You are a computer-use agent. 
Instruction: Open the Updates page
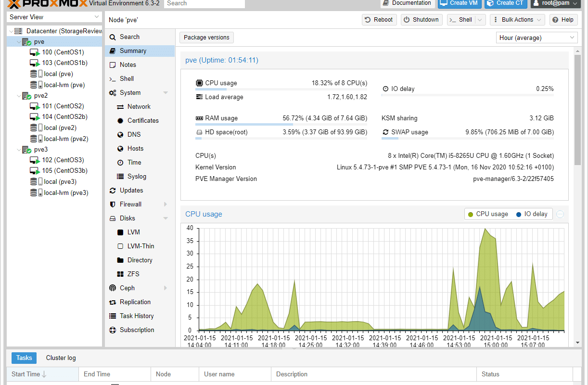click(x=140, y=191)
